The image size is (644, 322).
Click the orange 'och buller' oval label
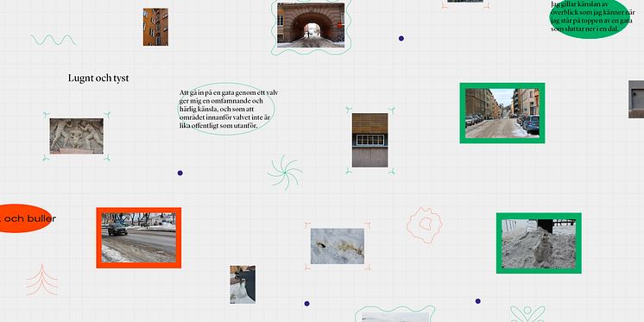pyautogui.click(x=25, y=218)
